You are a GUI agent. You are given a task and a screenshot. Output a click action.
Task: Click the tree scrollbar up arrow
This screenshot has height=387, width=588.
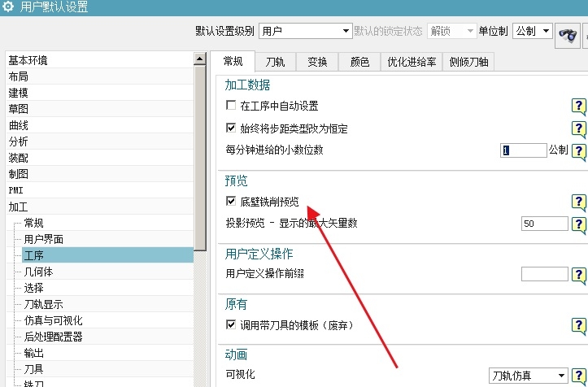pos(200,59)
